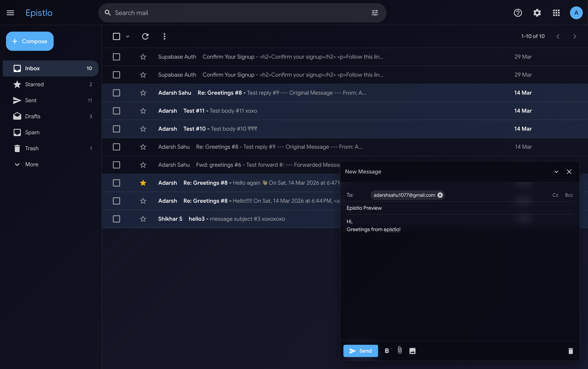Image resolution: width=588 pixels, height=369 pixels.
Task: Select the checkbox next to Shikhar S email
Action: point(116,219)
